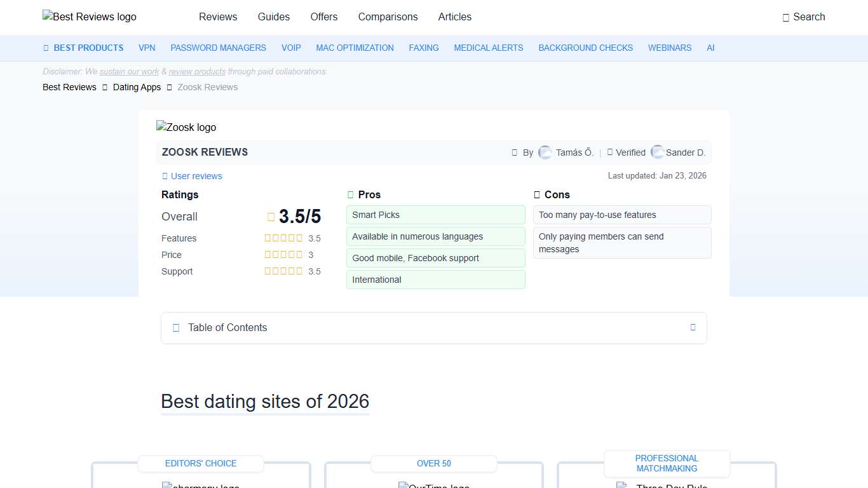868x488 pixels.
Task: Click the Dating Apps breadcrumb link
Action: click(137, 87)
